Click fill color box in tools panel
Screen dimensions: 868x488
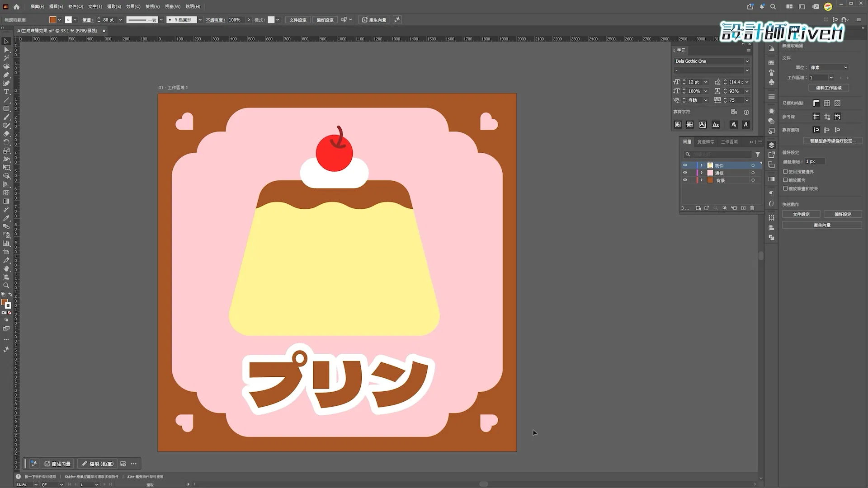click(5, 302)
